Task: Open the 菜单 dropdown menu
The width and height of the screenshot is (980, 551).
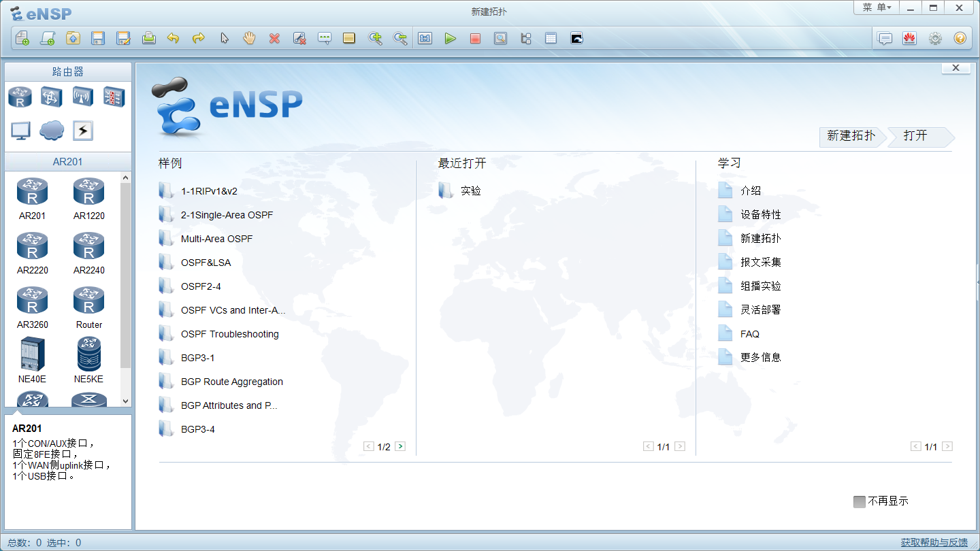Action: click(877, 7)
